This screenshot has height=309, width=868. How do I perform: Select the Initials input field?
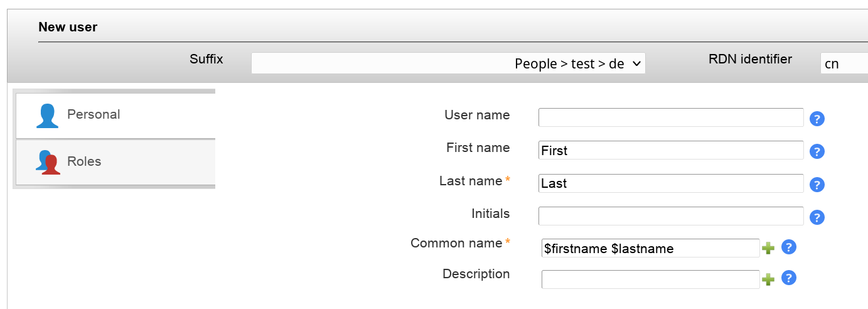pyautogui.click(x=670, y=215)
